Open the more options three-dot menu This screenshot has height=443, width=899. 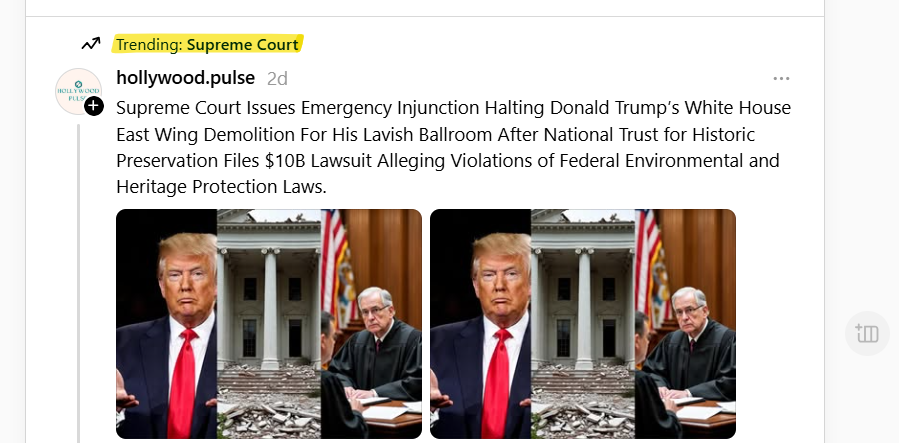781,79
